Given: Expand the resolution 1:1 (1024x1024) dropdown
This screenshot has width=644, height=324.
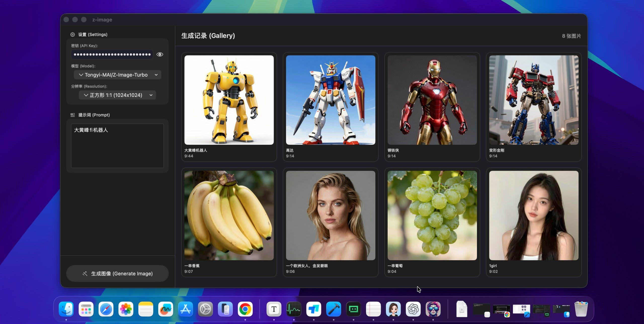Looking at the screenshot, I should coord(118,95).
